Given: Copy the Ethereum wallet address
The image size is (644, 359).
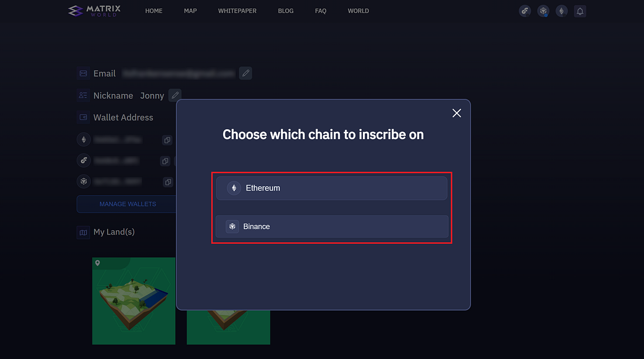Looking at the screenshot, I should 167,140.
